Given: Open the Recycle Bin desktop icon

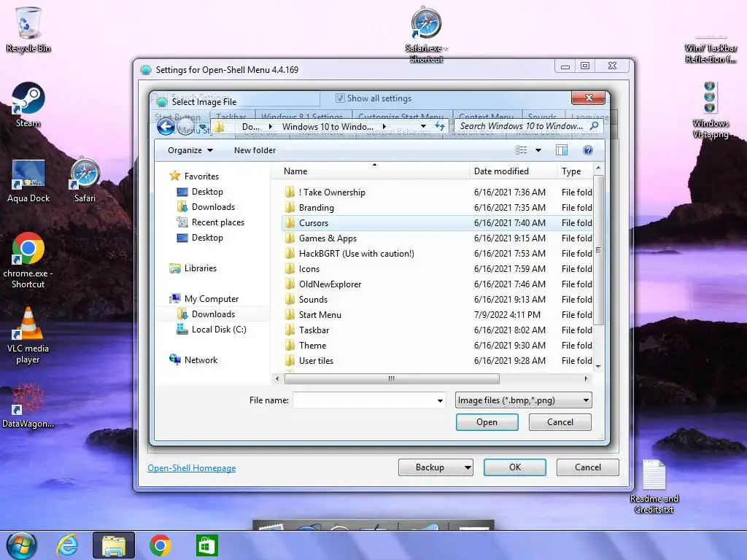Looking at the screenshot, I should click(28, 29).
